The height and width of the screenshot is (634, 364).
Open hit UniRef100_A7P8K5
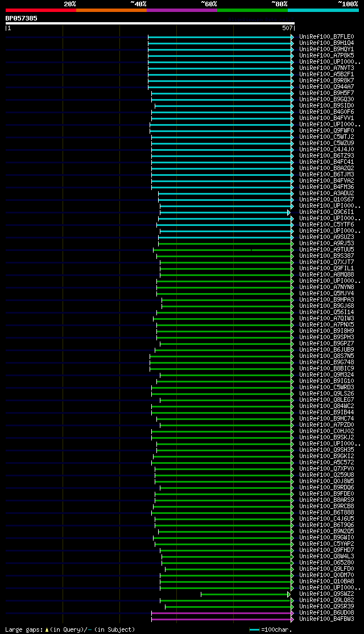(327, 55)
